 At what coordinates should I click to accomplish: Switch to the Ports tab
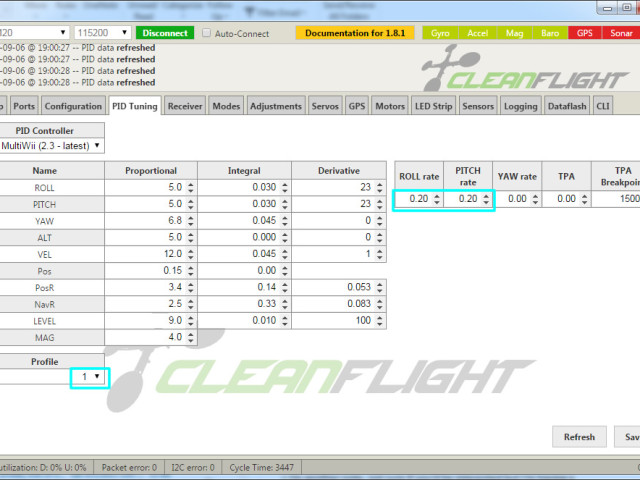click(x=24, y=106)
